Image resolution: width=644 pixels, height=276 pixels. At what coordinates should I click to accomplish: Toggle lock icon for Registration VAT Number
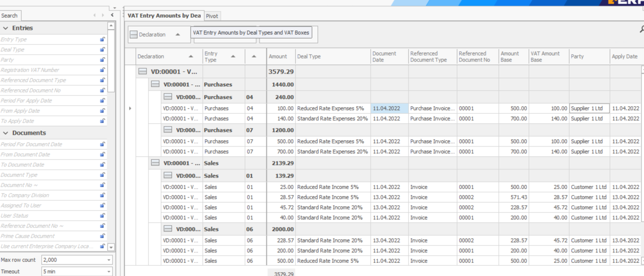coord(102,70)
